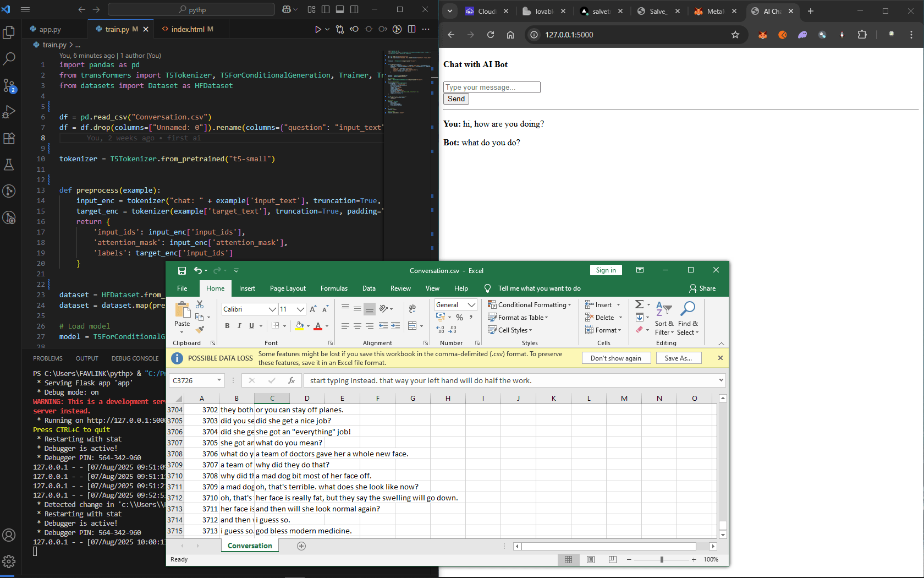Click the Format Painter brush icon
Screen dimensions: 924x578
[x=200, y=329]
